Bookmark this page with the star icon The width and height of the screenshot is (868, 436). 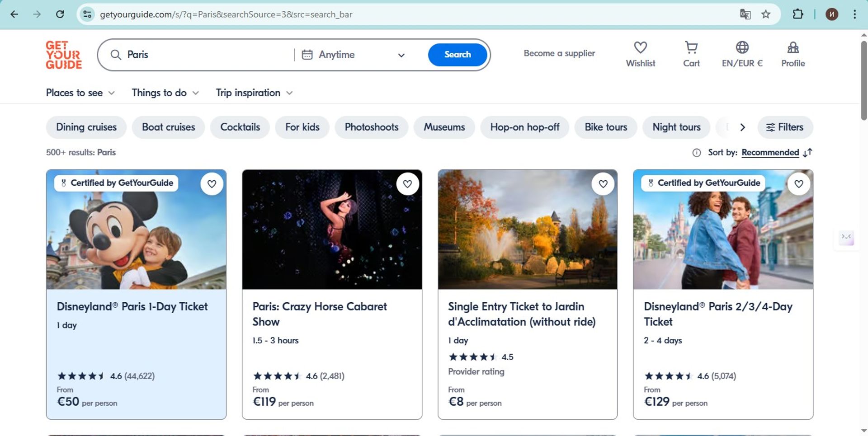tap(766, 14)
